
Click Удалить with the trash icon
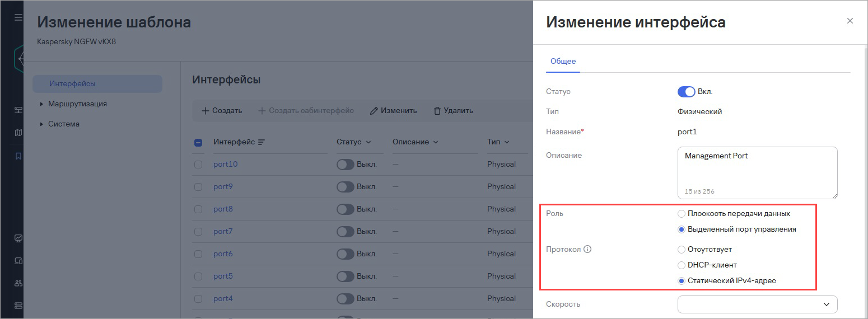click(454, 110)
